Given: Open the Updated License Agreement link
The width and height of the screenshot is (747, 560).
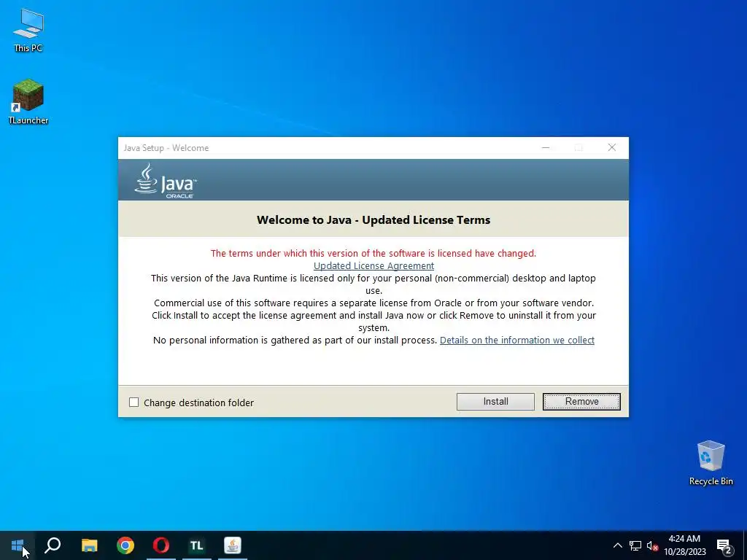Looking at the screenshot, I should 373,265.
